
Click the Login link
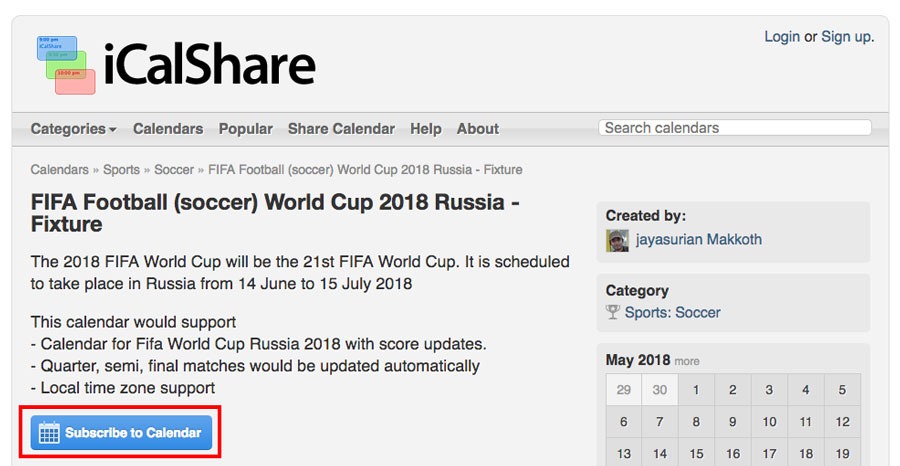pos(781,37)
